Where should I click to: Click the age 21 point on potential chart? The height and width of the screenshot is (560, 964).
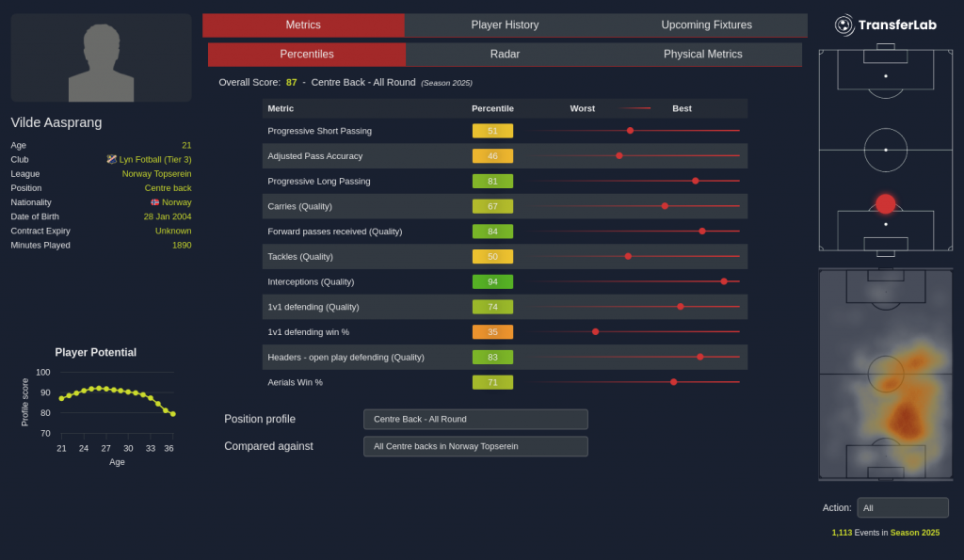click(62, 398)
